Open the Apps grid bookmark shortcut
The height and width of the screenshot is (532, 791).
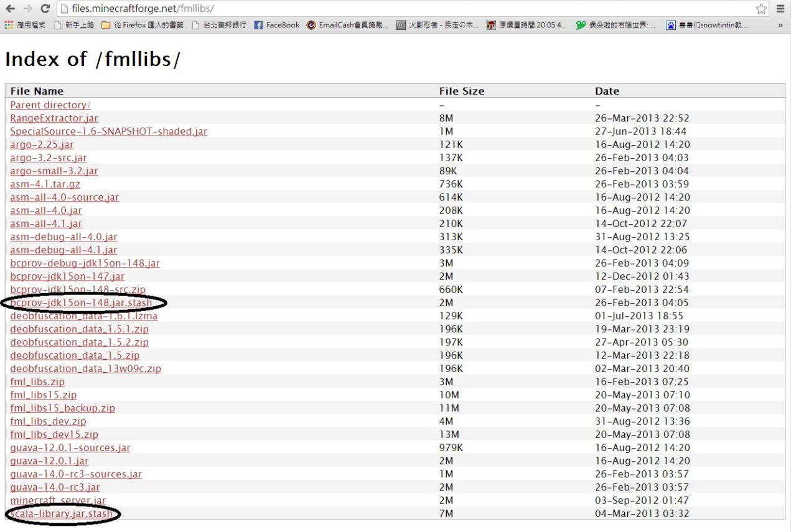pos(25,26)
